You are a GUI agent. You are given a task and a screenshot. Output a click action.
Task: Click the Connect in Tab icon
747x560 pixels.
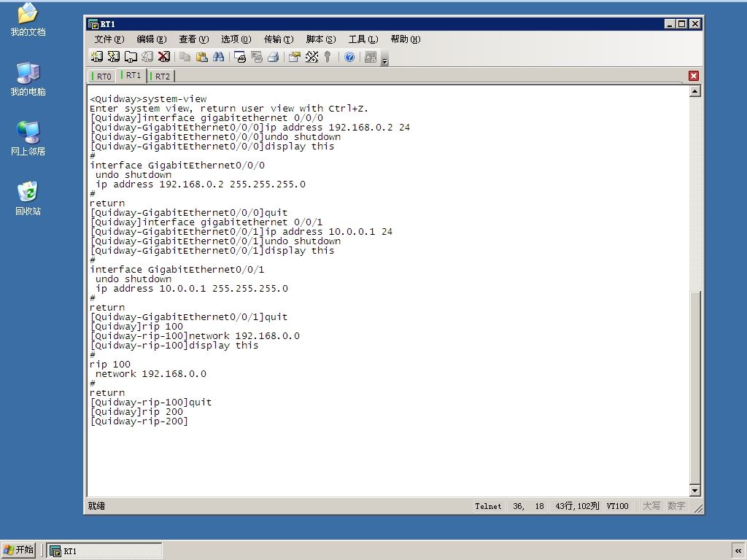click(x=131, y=57)
